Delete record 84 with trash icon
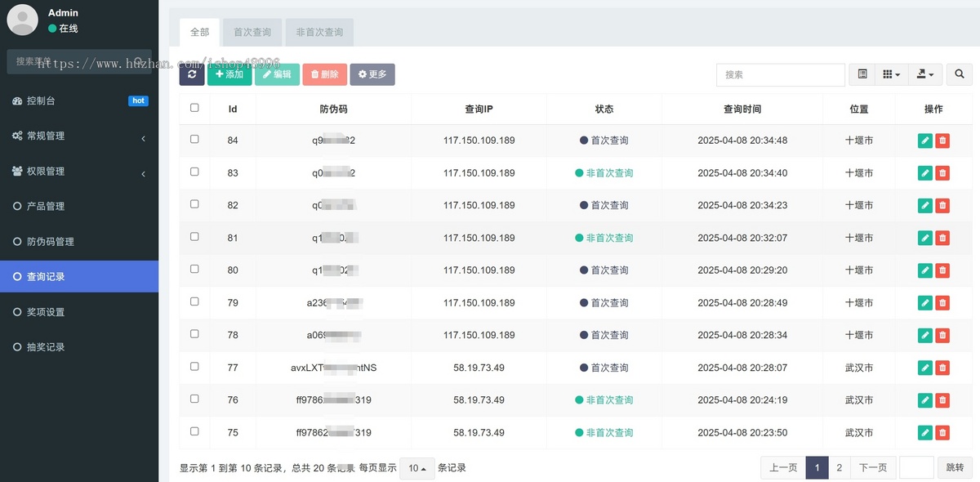 pos(942,141)
